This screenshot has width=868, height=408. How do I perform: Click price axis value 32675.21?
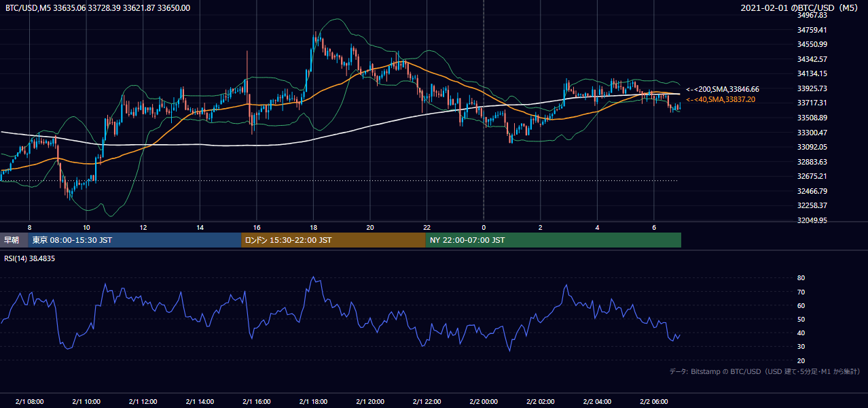812,176
